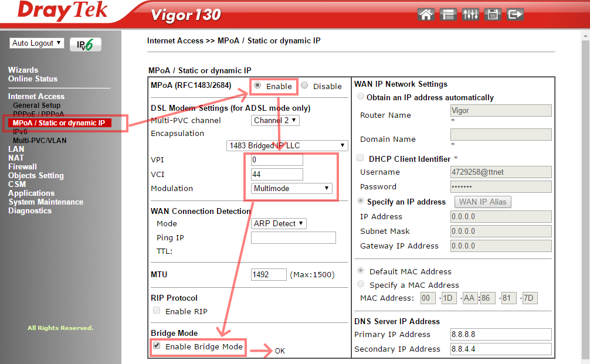
Task: Click the Home icon in header
Action: click(426, 14)
